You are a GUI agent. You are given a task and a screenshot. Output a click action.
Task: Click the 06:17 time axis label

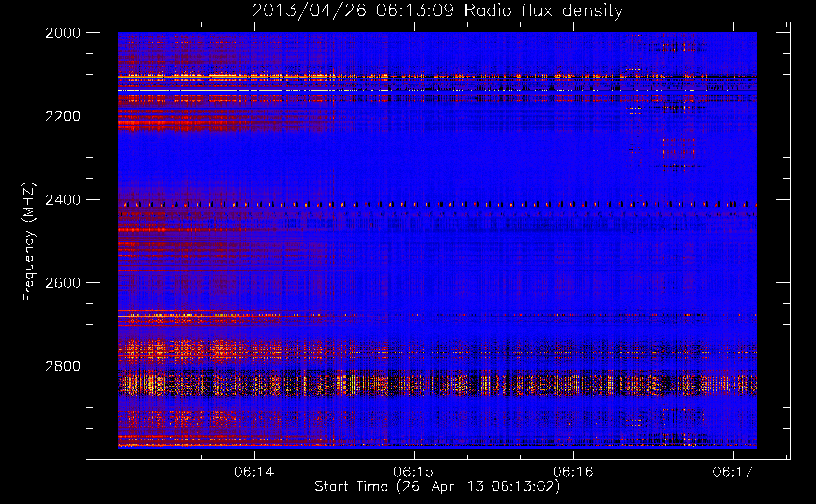point(732,472)
